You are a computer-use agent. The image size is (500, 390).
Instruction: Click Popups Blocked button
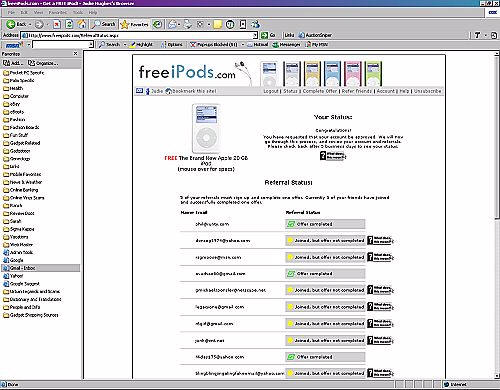tap(213, 44)
